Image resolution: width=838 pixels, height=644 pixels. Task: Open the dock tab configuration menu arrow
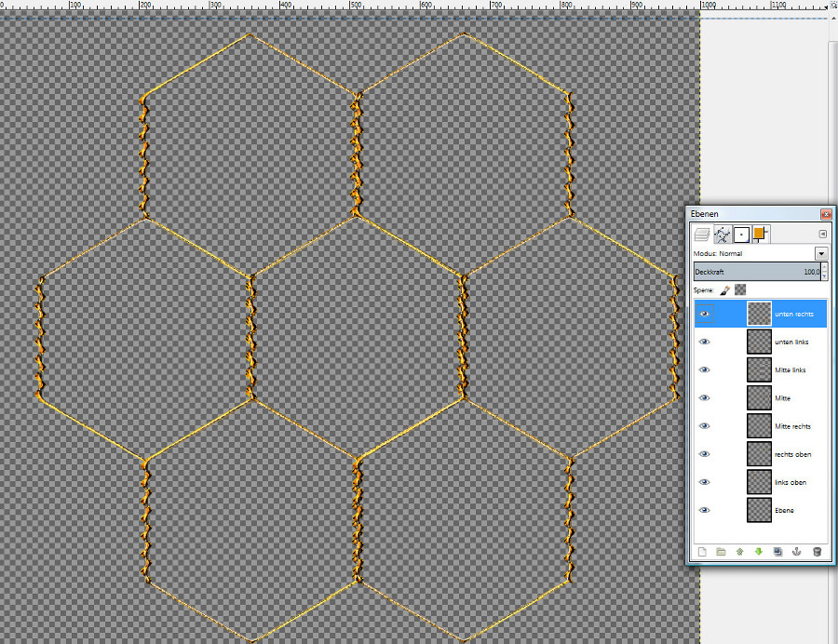[822, 234]
